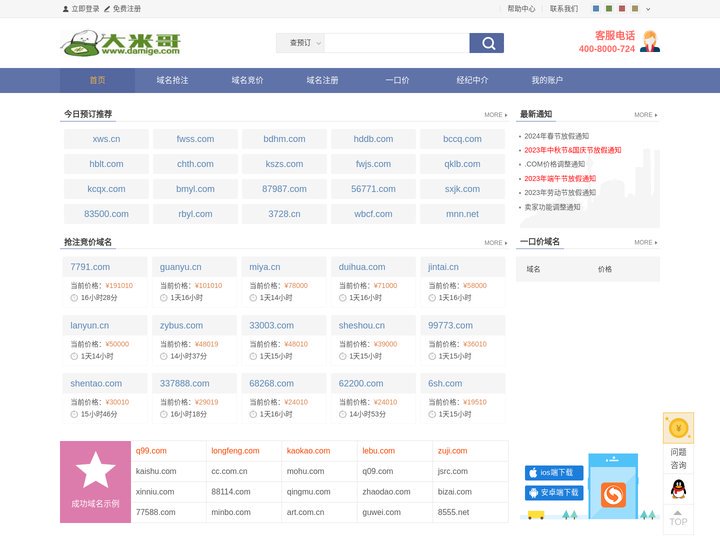The height and width of the screenshot is (540, 720).
Task: Focus the domain search input field
Action: (397, 43)
